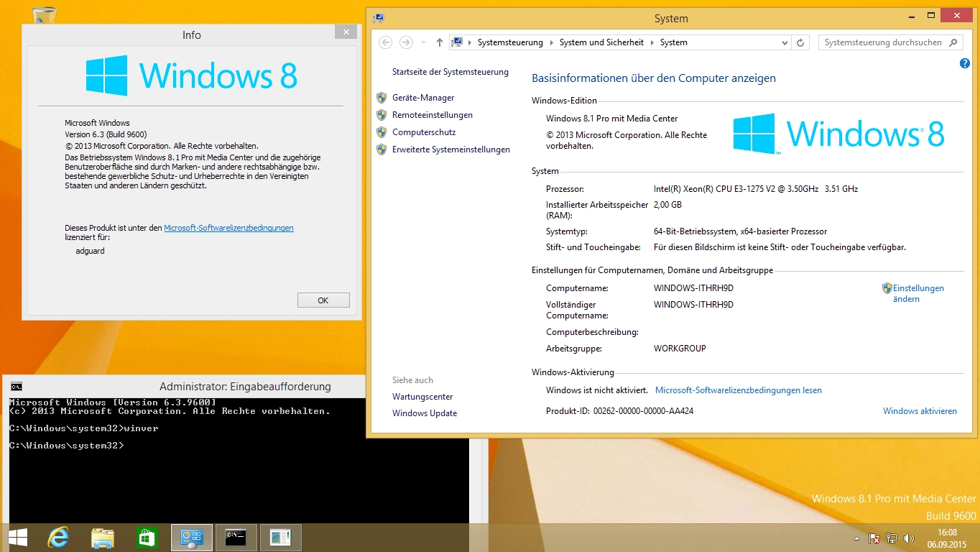980x552 pixels.
Task: Click the WORKGROUP value
Action: point(680,349)
